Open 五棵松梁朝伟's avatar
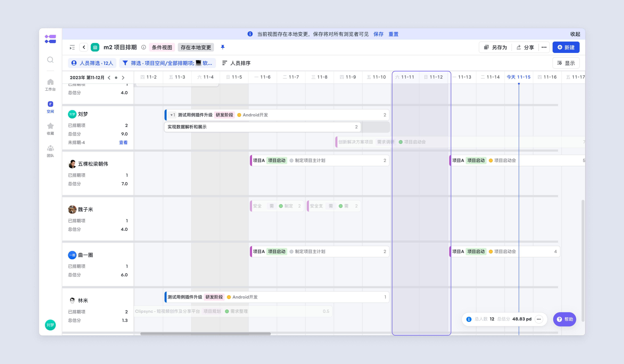This screenshot has height=364, width=624. coord(72,164)
